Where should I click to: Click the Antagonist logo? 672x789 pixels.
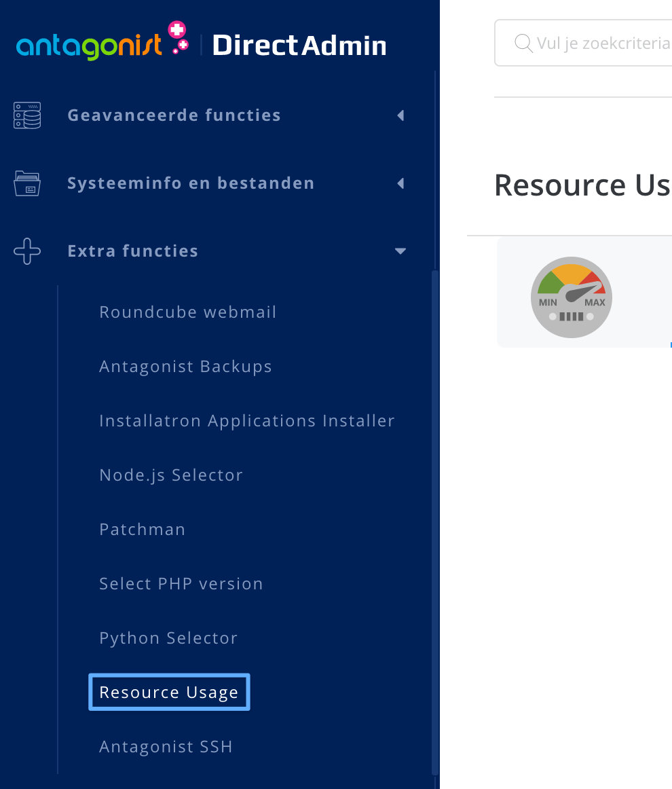(102, 41)
